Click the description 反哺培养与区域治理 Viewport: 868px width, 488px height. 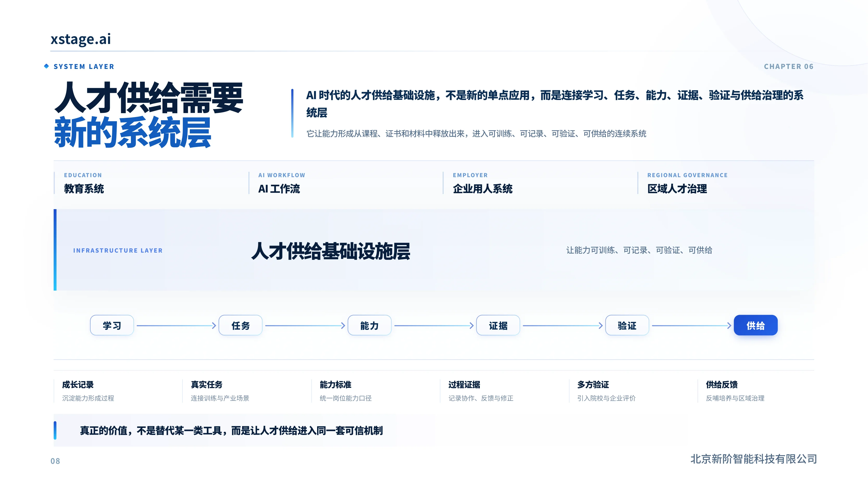click(735, 398)
